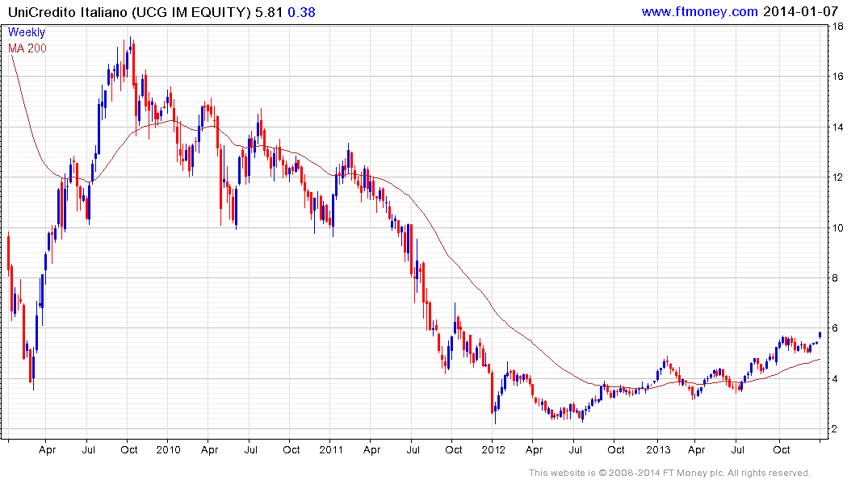This screenshot has width=868, height=484.
Task: Click the y-axis value 8
Action: pos(836,278)
